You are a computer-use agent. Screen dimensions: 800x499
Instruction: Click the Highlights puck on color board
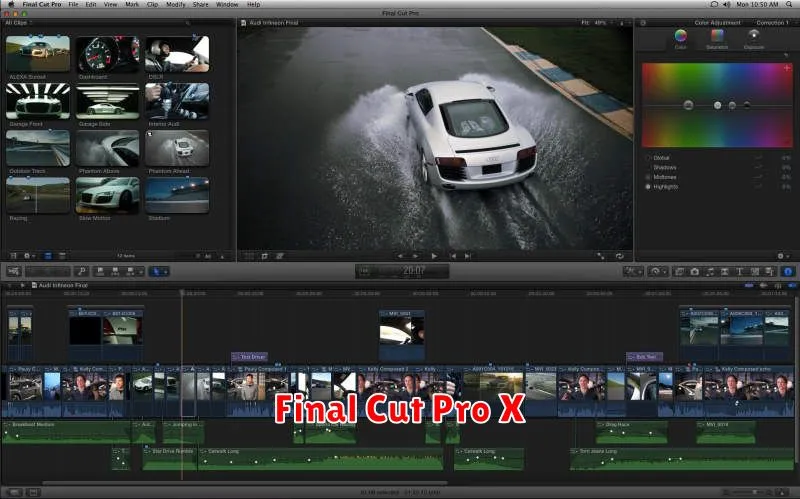(x=717, y=105)
